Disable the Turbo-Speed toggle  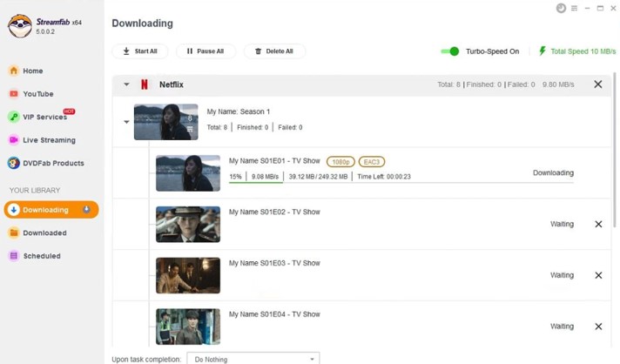pyautogui.click(x=450, y=51)
